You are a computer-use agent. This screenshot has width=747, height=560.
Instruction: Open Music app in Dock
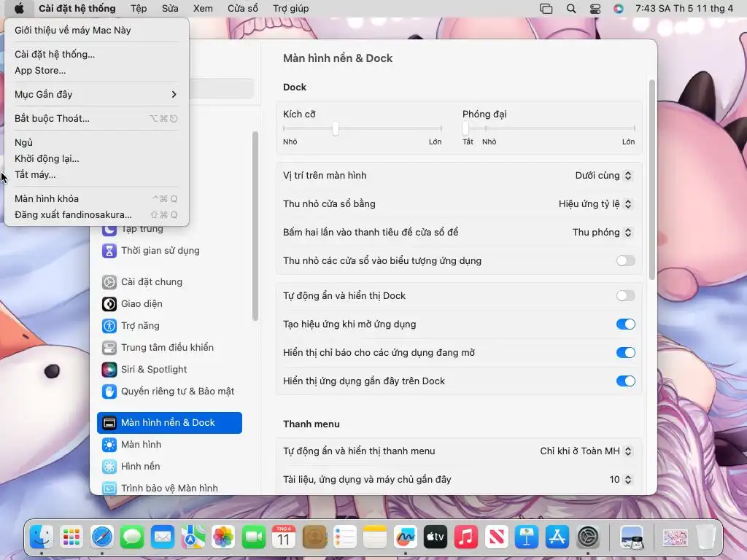click(x=466, y=537)
